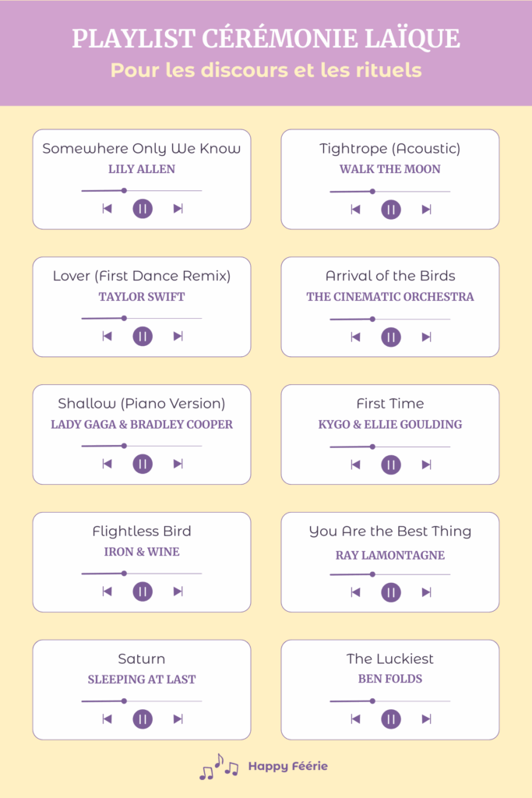The image size is (532, 798).
Task: Skip to next track on Tightrope (Acoustic) card
Action: pyautogui.click(x=427, y=210)
